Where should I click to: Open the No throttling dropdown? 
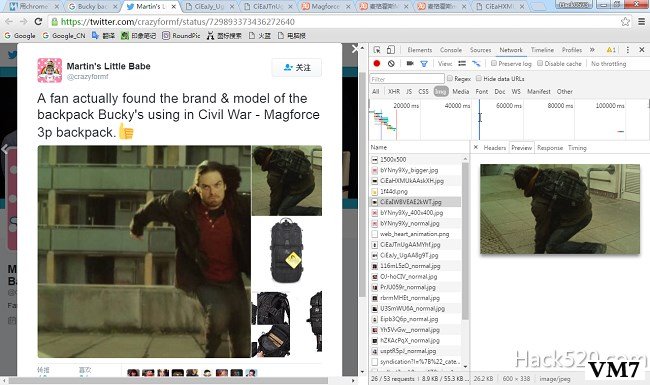click(609, 63)
